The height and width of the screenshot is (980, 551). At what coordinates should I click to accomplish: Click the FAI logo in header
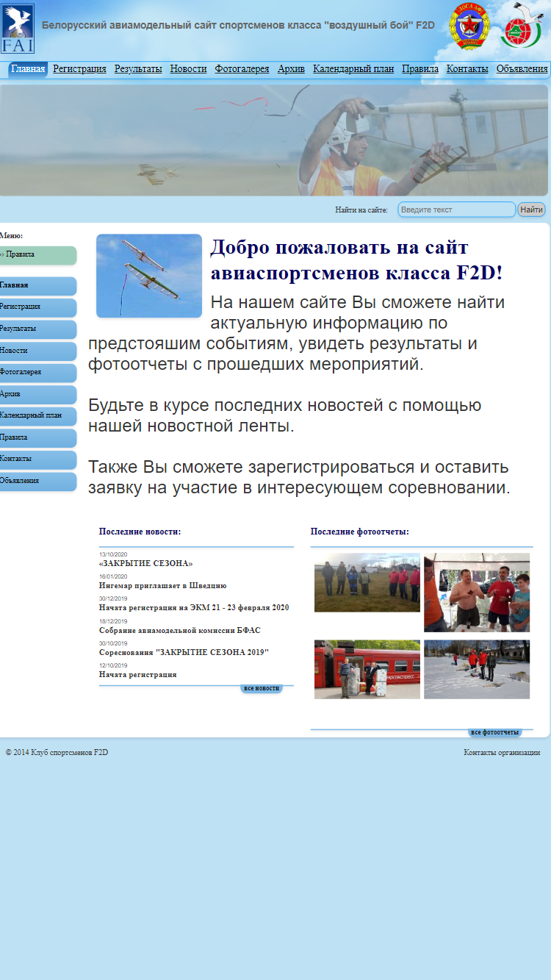(x=18, y=29)
